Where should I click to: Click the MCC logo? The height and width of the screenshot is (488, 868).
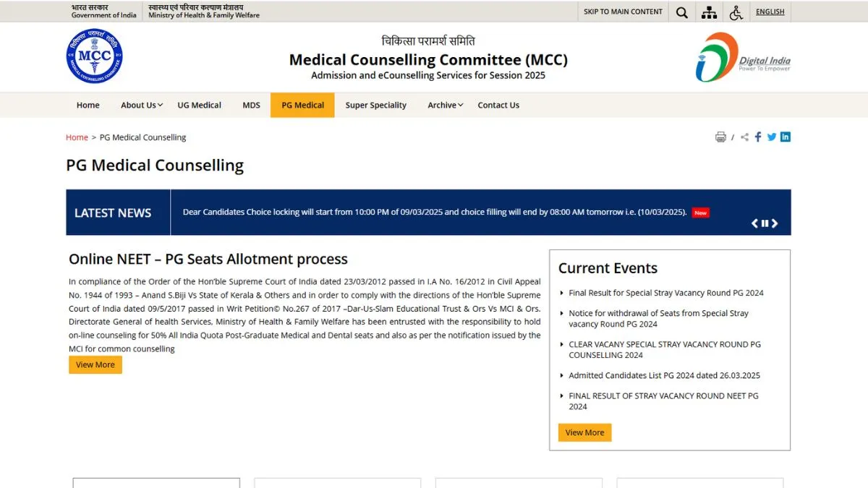(x=94, y=56)
